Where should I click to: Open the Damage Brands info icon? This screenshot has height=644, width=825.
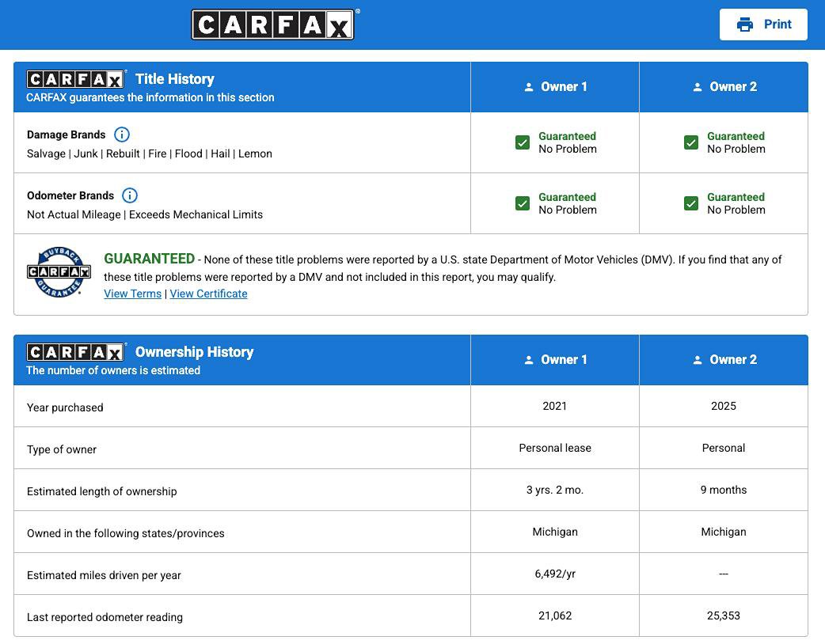tap(122, 134)
